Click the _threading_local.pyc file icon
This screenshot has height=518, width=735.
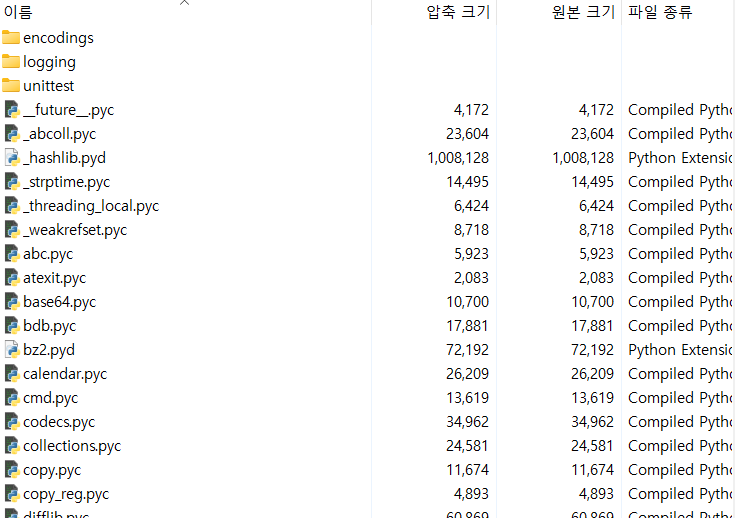coord(12,205)
